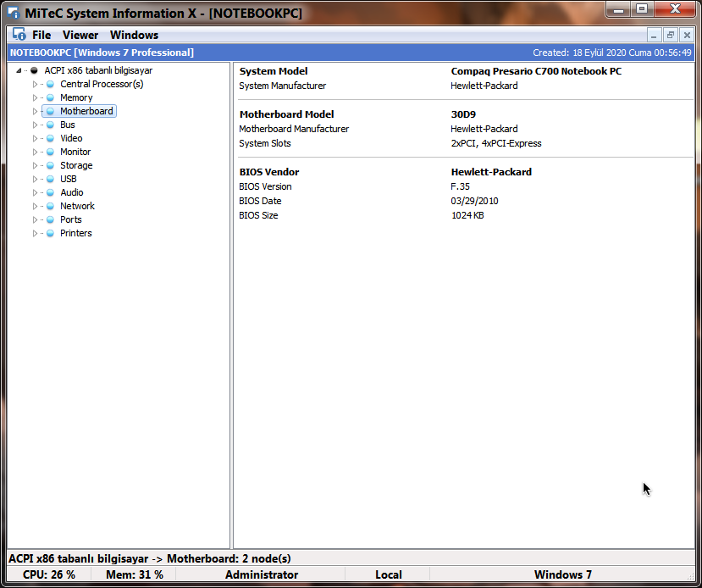Expand the Motherboard tree node
702x588 pixels.
35,111
